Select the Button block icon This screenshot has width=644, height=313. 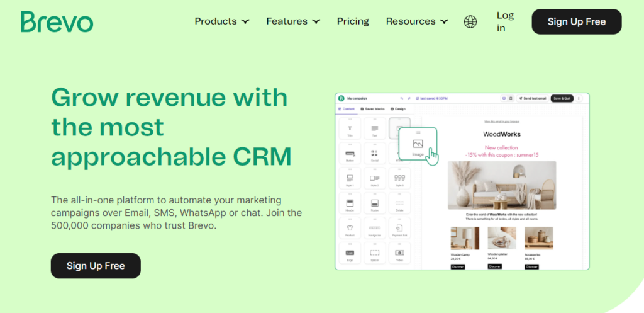[x=350, y=154]
